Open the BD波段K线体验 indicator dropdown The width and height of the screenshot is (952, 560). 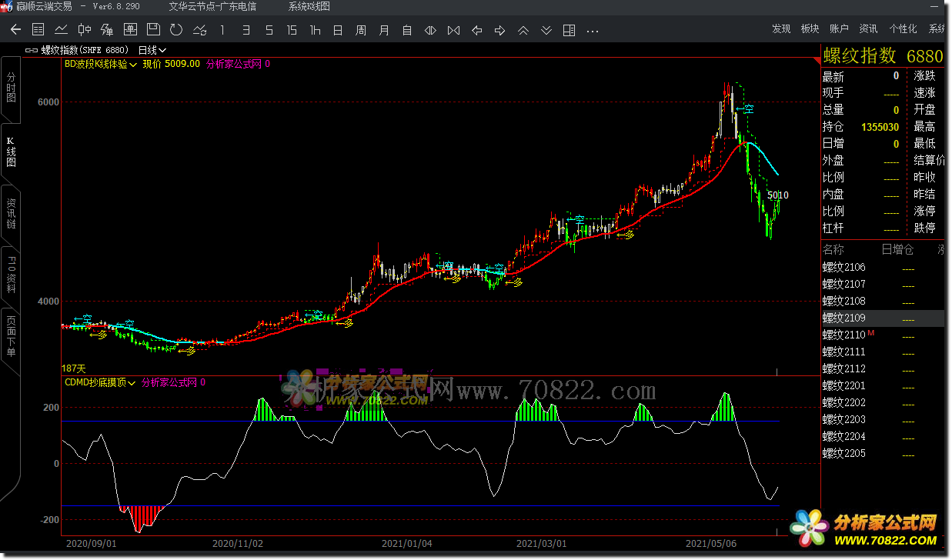coord(101,65)
